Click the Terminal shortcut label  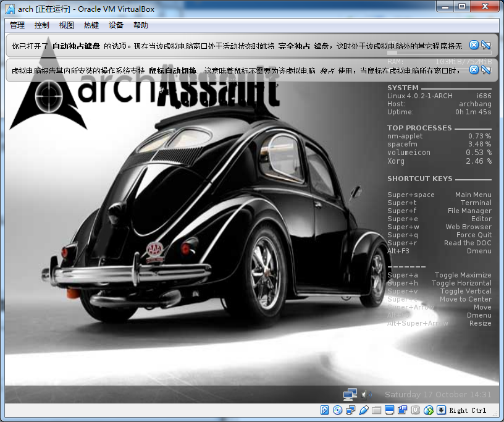(476, 203)
